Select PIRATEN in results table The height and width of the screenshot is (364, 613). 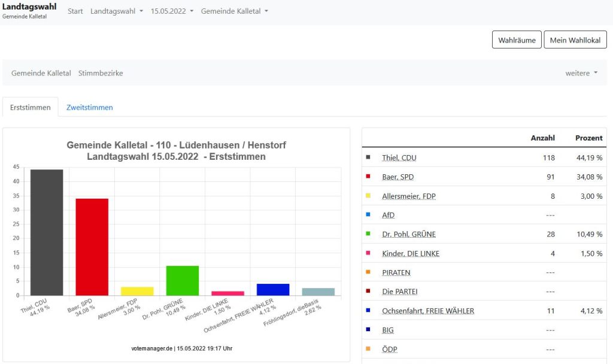click(396, 272)
